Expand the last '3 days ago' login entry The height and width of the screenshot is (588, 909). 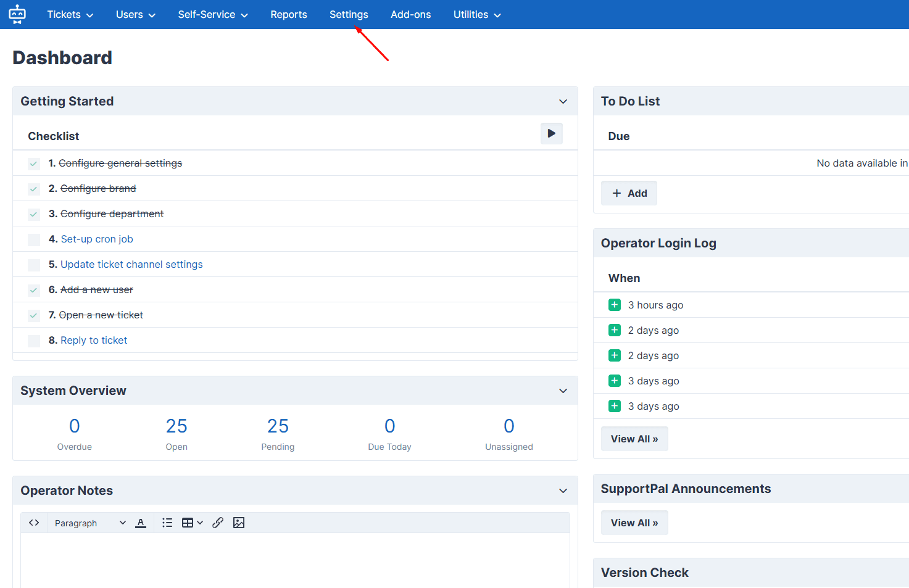click(x=615, y=406)
